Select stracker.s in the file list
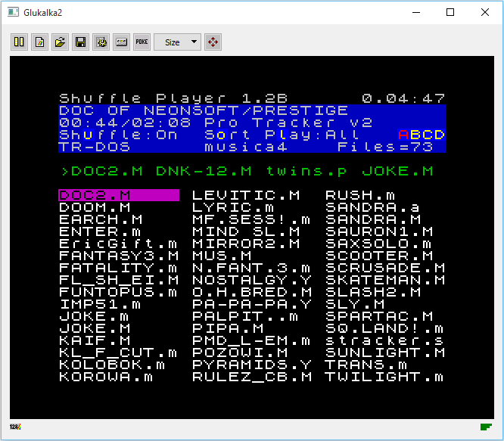The height and width of the screenshot is (441, 504). [385, 341]
